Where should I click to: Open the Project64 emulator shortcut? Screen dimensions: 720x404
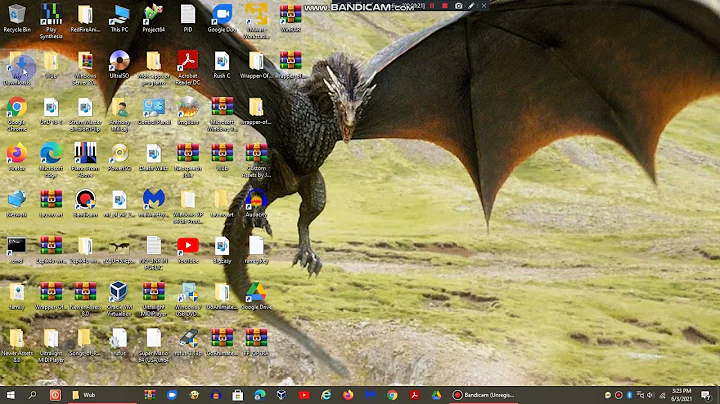coord(153,18)
